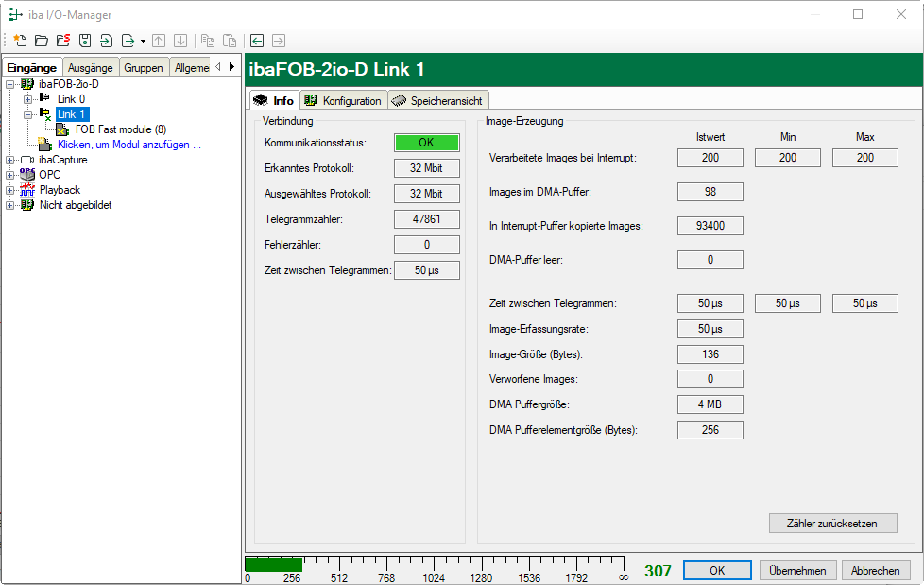Click the ibaCapture camera icon
Viewport: 924px width, 585px height.
click(27, 160)
